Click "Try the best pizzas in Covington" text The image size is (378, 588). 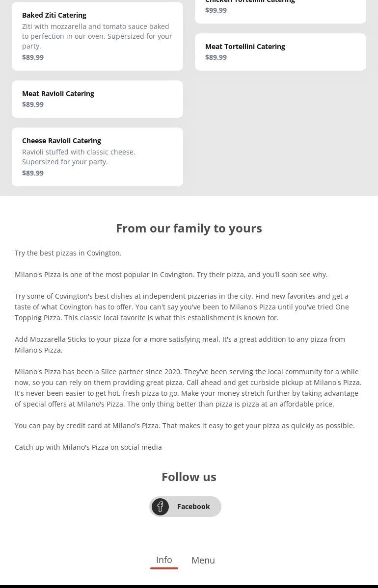68,253
